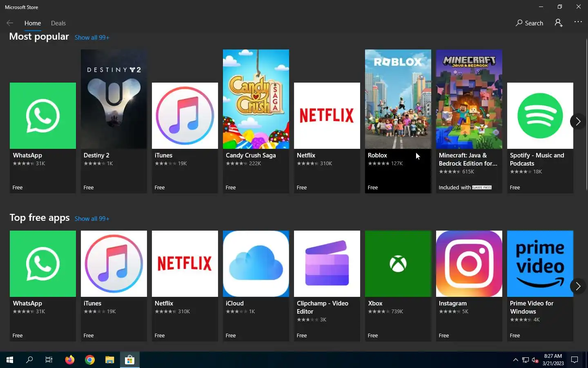Viewport: 588px width, 368px height.
Task: Open Task View on the taskbar
Action: click(x=49, y=360)
